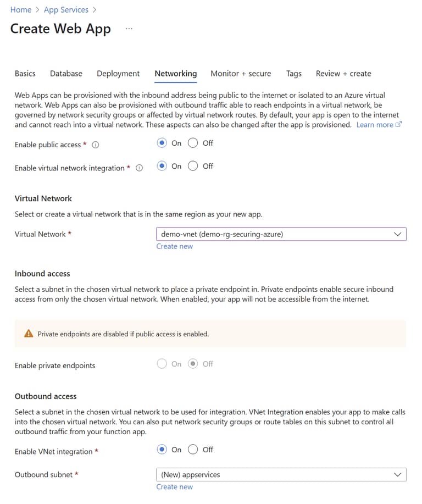The width and height of the screenshot is (422, 504).
Task: Open the Monitor + secure tab
Action: pyautogui.click(x=241, y=73)
